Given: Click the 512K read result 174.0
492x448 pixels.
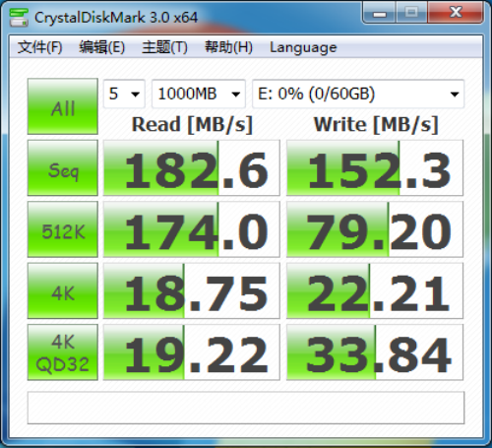Looking at the screenshot, I should pos(192,229).
